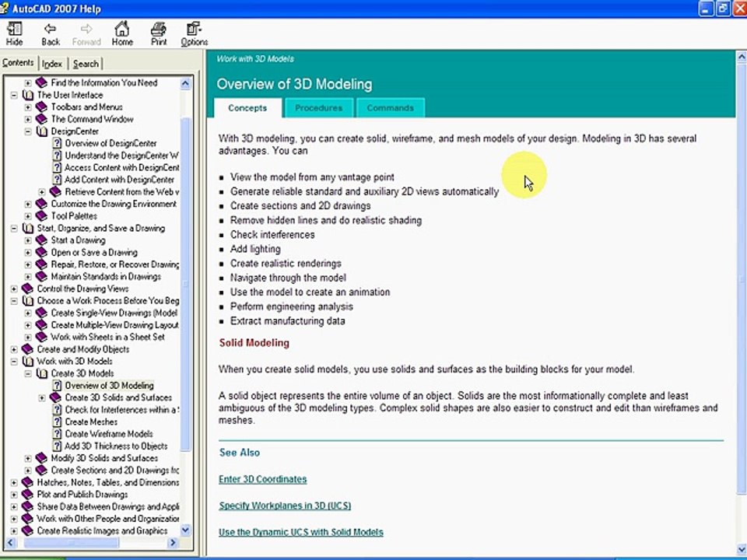
Task: Select Check for Interferences tree item
Action: click(x=122, y=410)
